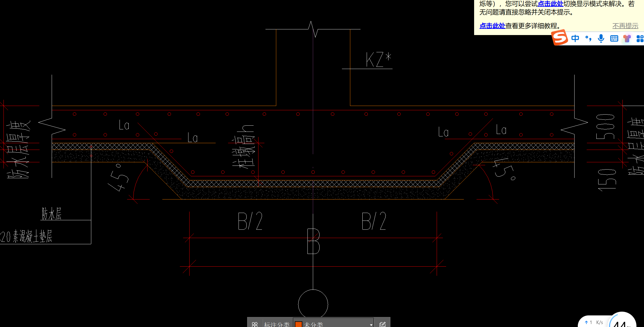Click the 1 K/s upload speed indicator
The image size is (644, 327).
594,322
